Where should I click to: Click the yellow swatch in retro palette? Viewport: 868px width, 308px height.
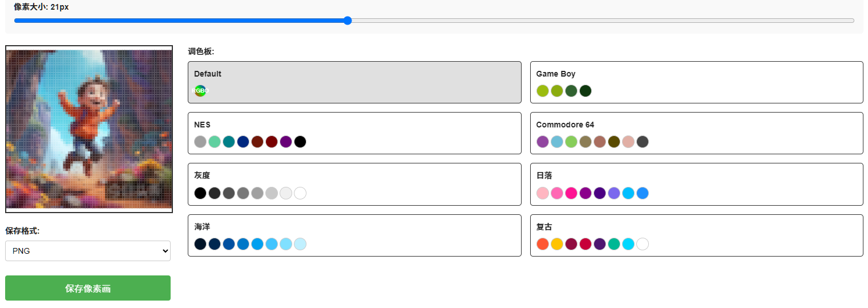point(557,244)
